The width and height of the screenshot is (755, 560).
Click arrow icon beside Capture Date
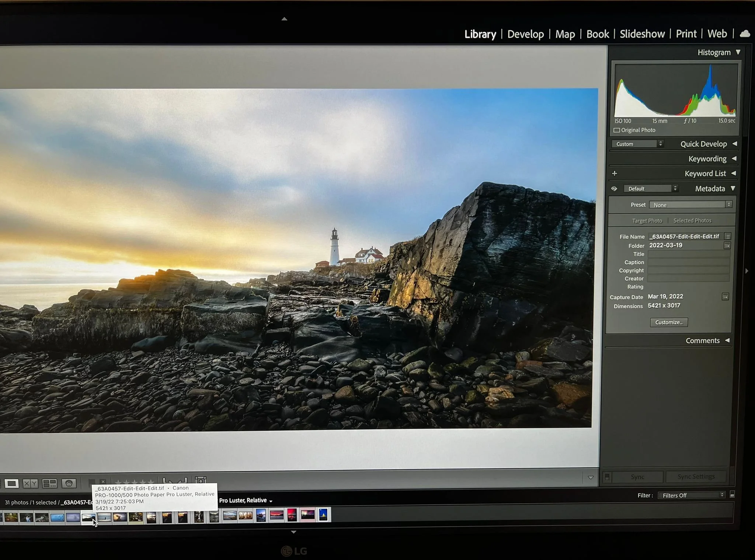tap(725, 297)
